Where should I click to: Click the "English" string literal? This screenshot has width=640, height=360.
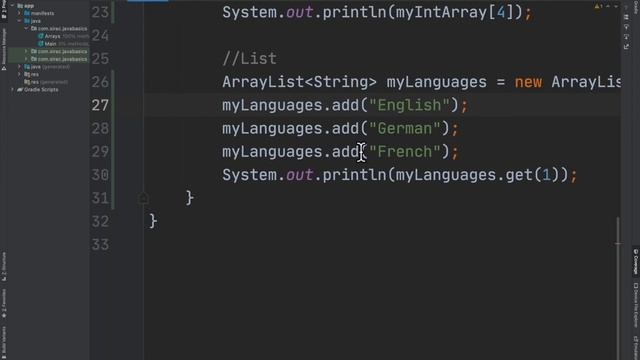tap(409, 105)
